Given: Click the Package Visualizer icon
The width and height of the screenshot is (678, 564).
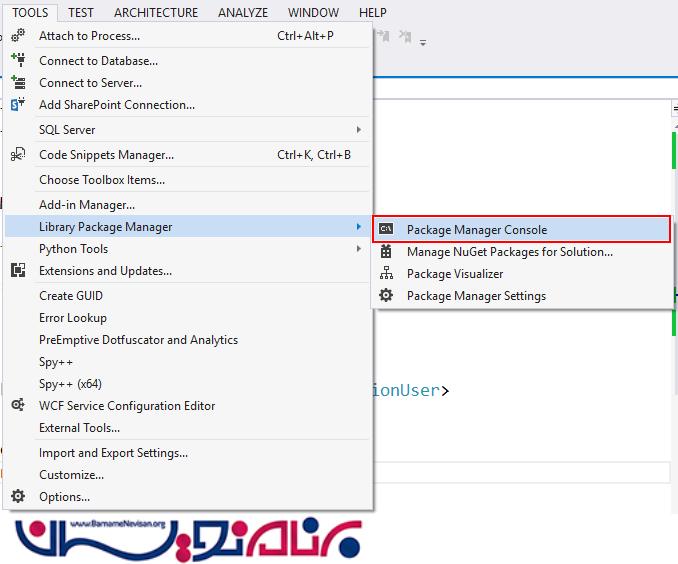Looking at the screenshot, I should [386, 274].
